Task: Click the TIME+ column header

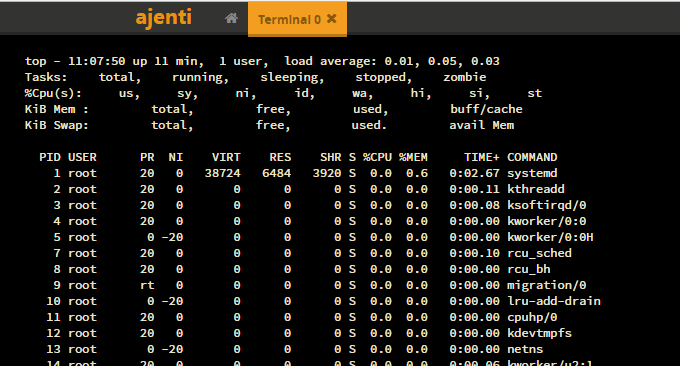Action: click(481, 157)
